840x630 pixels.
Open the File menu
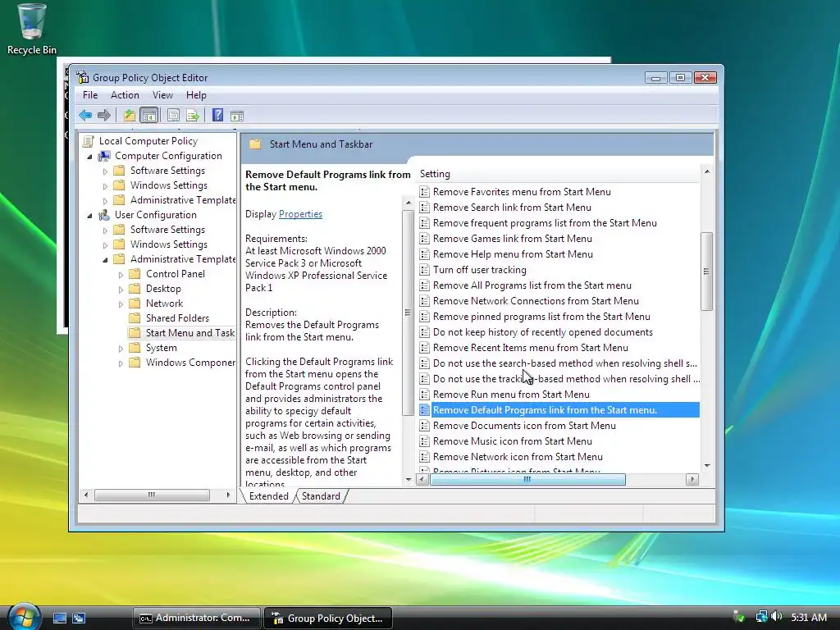pos(90,95)
